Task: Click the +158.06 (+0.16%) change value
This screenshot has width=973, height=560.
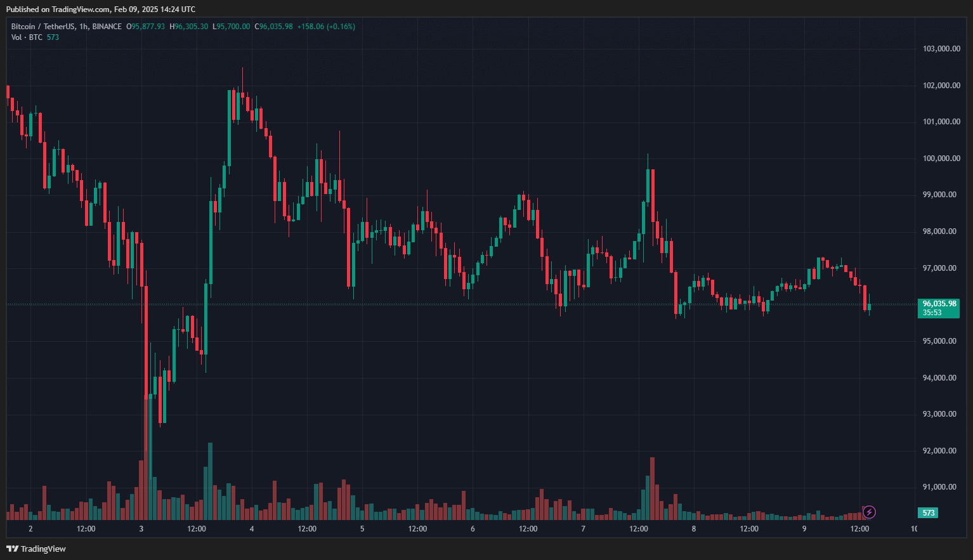Action: (326, 27)
